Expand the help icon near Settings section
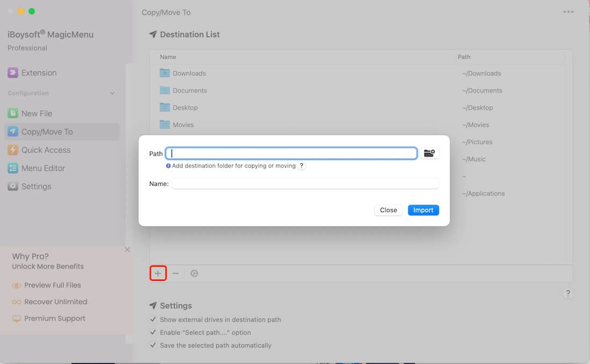Screen dimensions: 590x364 tap(568, 293)
